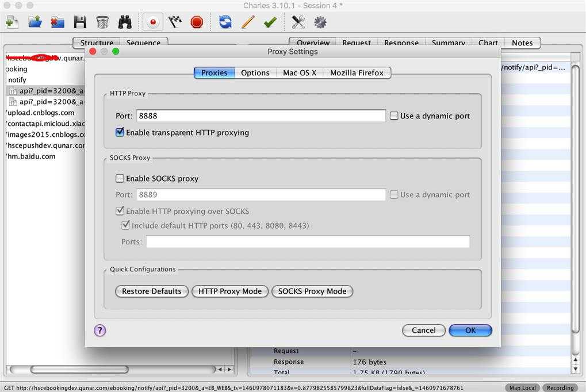Click the SOCKS port field showing 8889
The height and width of the screenshot is (392, 586).
(261, 194)
